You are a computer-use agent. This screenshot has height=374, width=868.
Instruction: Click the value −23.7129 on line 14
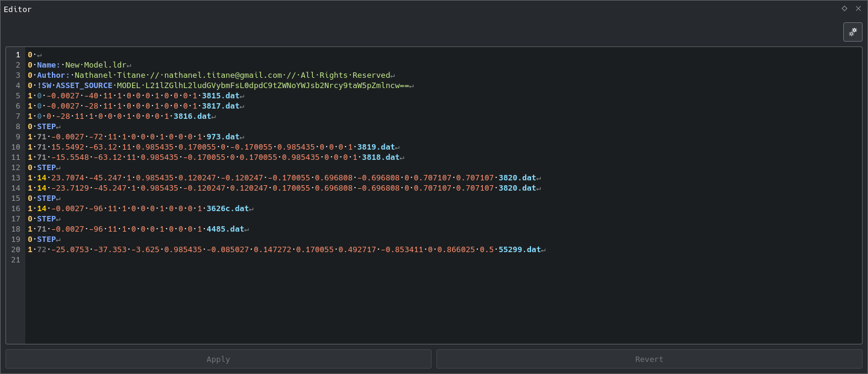(x=70, y=188)
